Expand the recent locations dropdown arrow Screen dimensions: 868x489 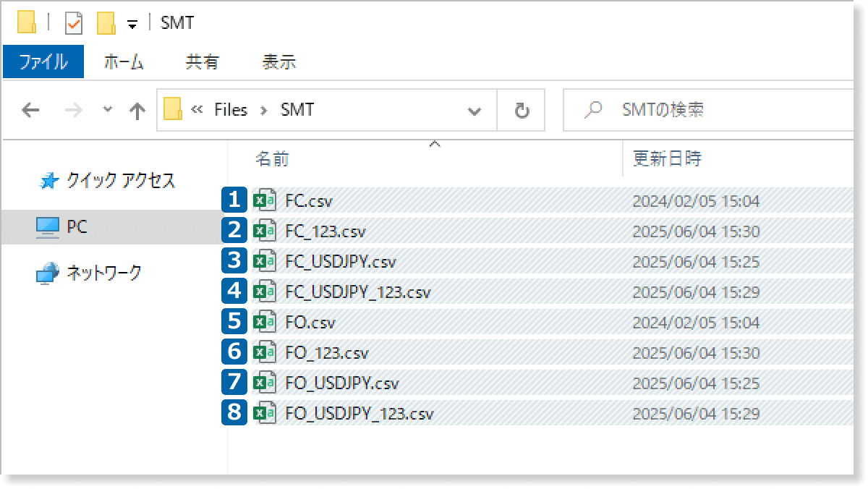pos(108,110)
